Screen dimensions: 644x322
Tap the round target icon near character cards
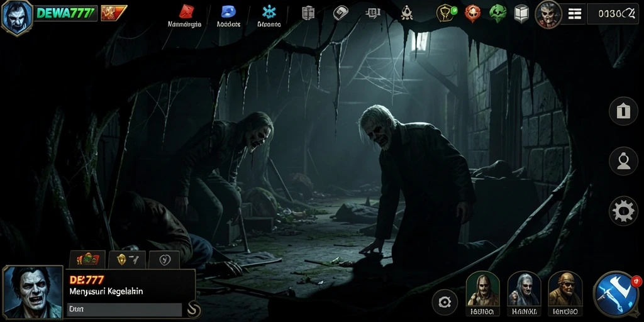(445, 303)
